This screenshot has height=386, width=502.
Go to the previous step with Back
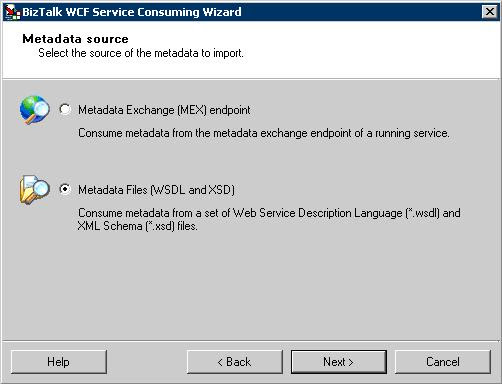(235, 362)
